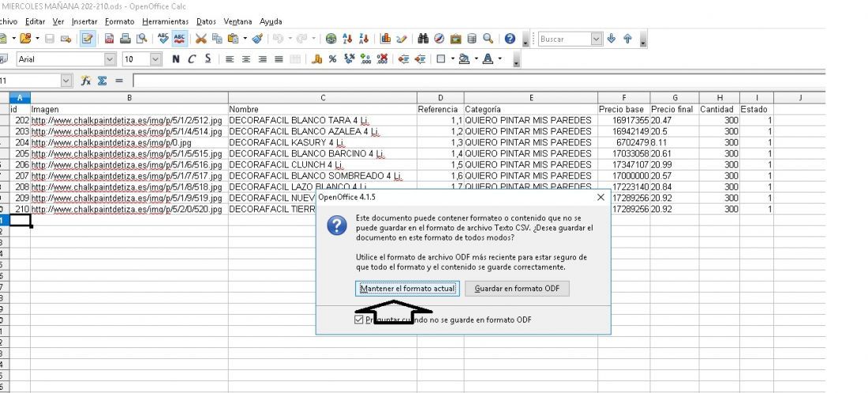Insert Chart icon
The image size is (868, 393).
[385, 39]
